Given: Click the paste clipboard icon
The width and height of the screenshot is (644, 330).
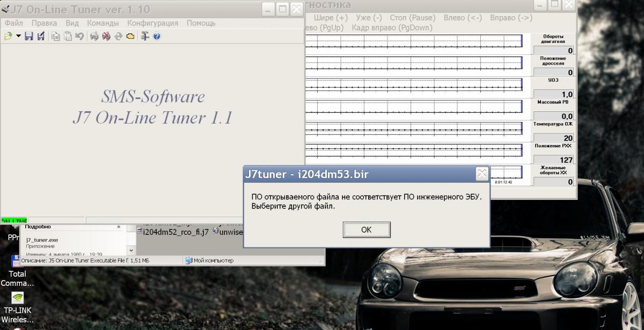Looking at the screenshot, I should (68, 36).
